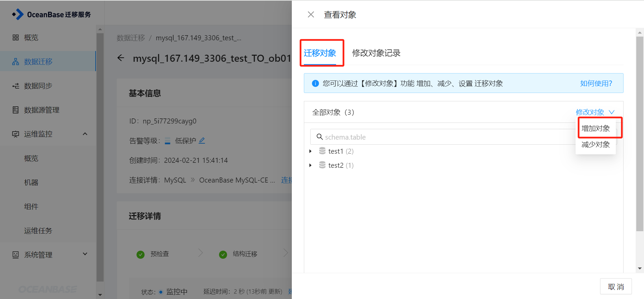This screenshot has width=644, height=299.
Task: Open the 修改对象 dropdown
Action: pyautogui.click(x=595, y=112)
